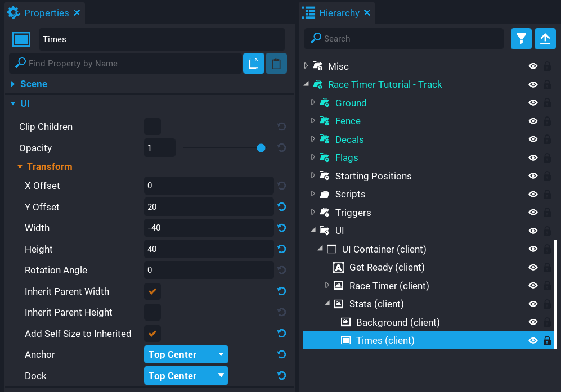Click the lock icon on Times row
The height and width of the screenshot is (392, 561).
pos(546,340)
